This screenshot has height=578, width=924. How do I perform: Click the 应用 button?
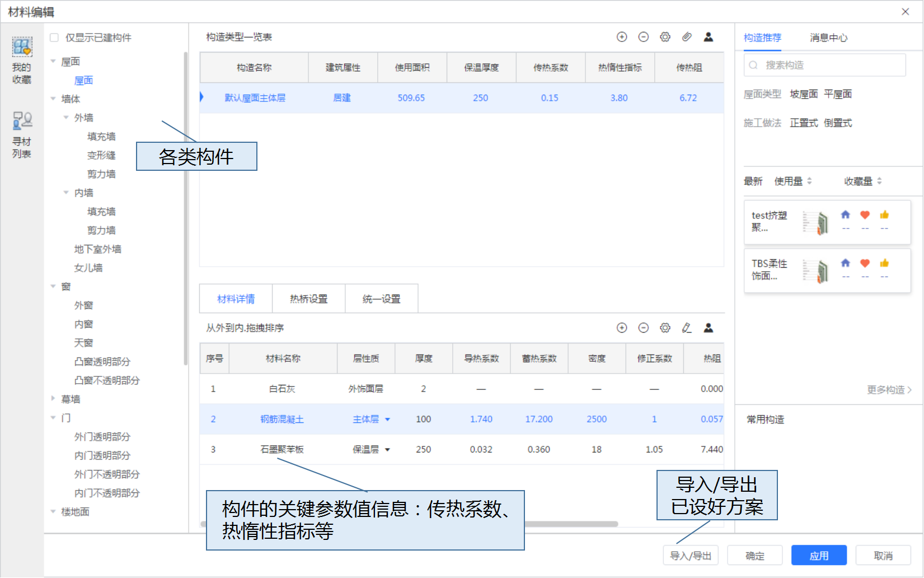[x=818, y=556]
